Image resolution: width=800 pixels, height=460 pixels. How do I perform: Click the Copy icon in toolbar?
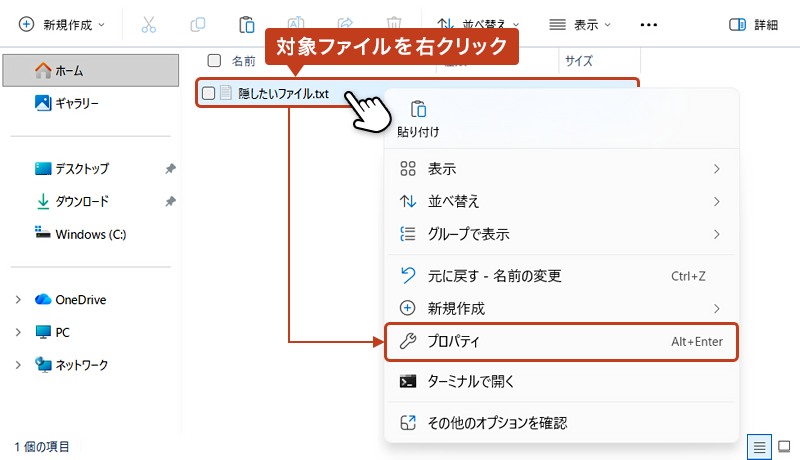coord(197,24)
